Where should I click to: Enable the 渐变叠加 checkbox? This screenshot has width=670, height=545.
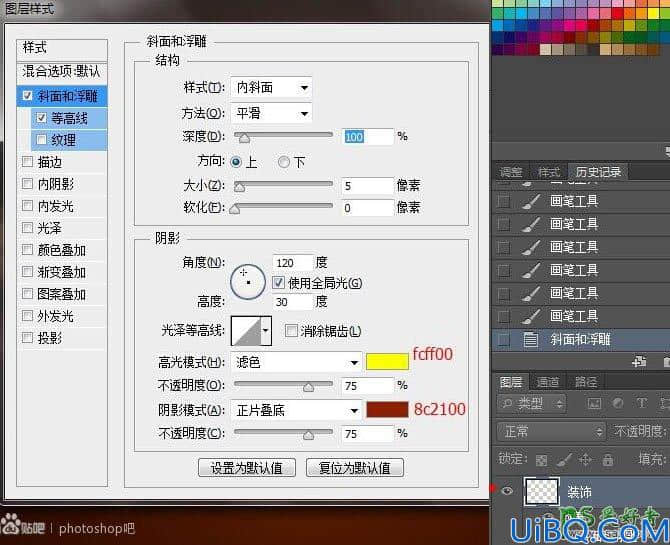27,272
